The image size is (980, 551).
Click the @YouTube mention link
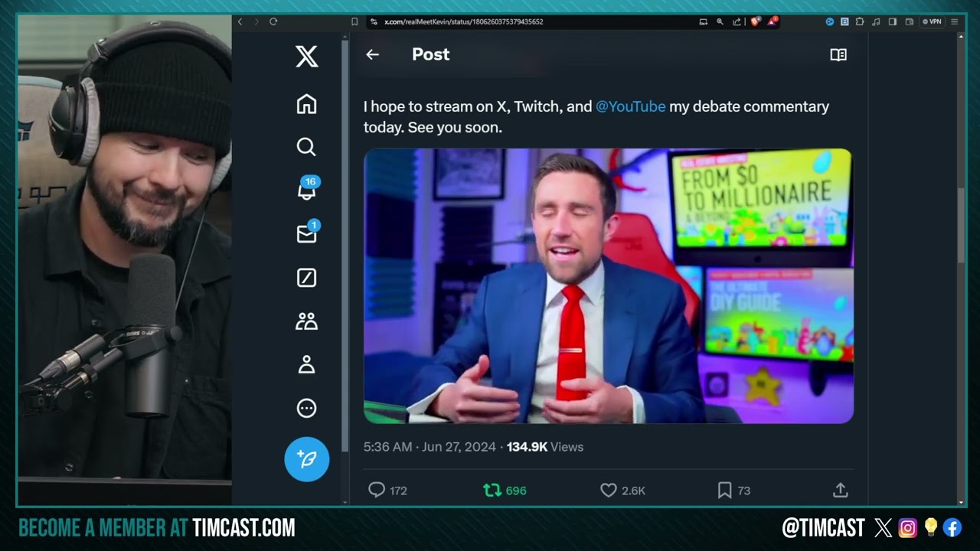[x=630, y=107]
